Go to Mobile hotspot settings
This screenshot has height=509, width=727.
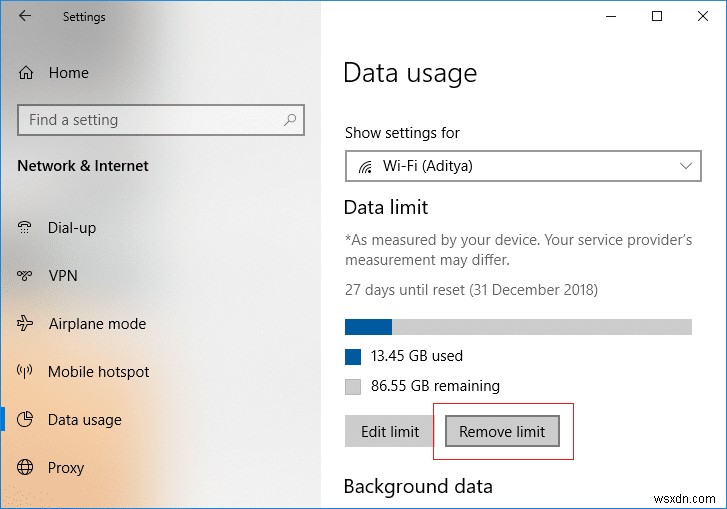tap(98, 372)
